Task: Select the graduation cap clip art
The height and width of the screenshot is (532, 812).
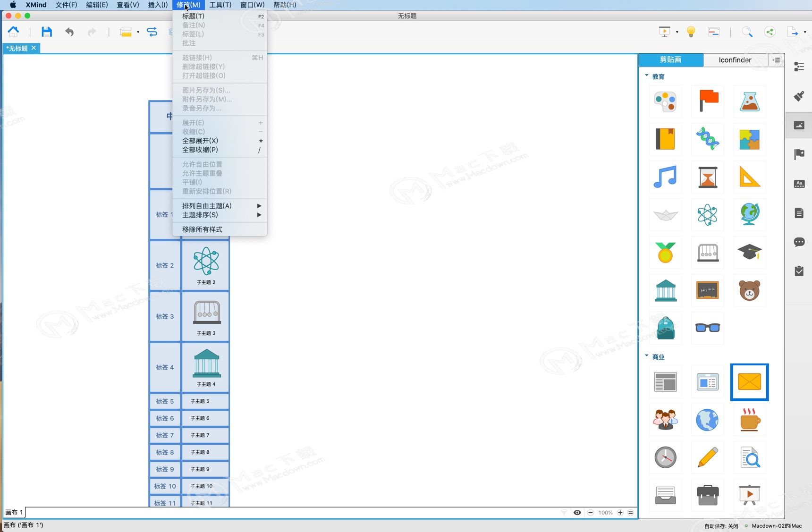Action: click(x=750, y=253)
